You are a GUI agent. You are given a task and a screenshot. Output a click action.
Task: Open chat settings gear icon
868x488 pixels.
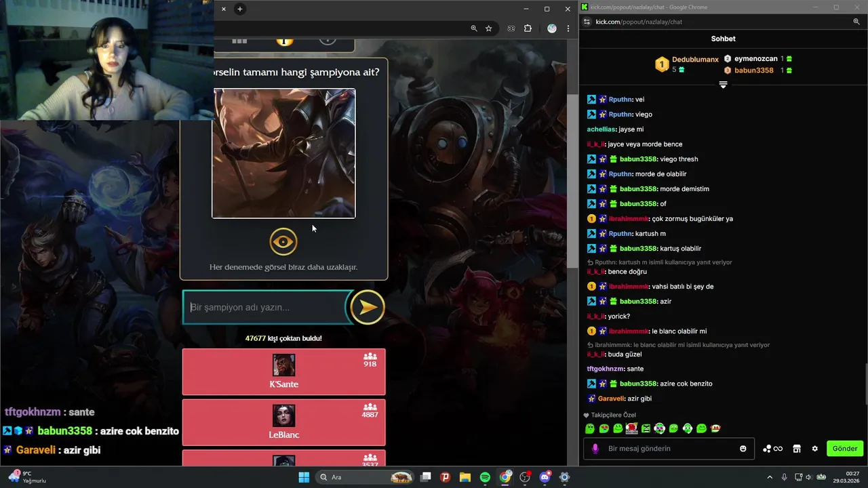pos(815,449)
